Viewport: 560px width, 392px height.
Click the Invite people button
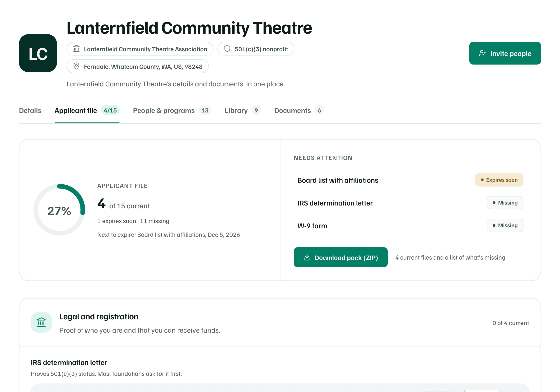click(505, 53)
